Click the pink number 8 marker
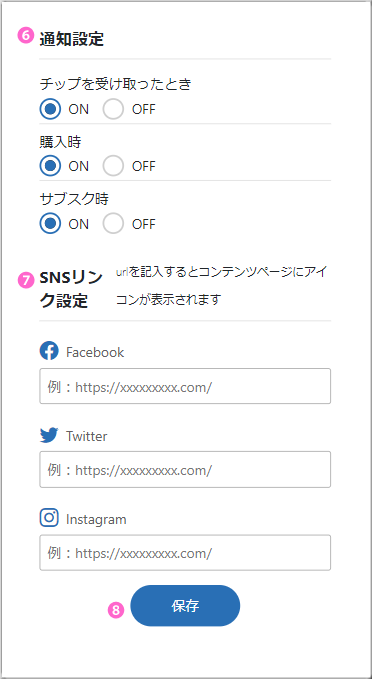The height and width of the screenshot is (679, 372). point(116,610)
